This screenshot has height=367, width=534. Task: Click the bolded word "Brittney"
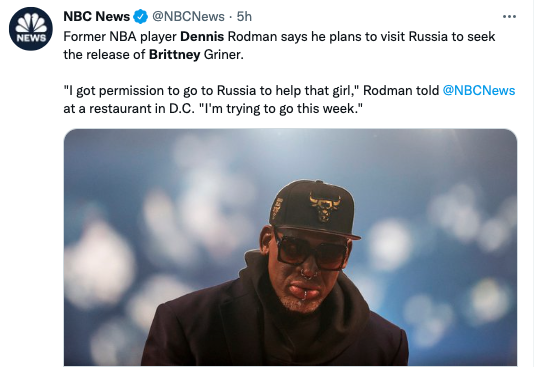(174, 54)
